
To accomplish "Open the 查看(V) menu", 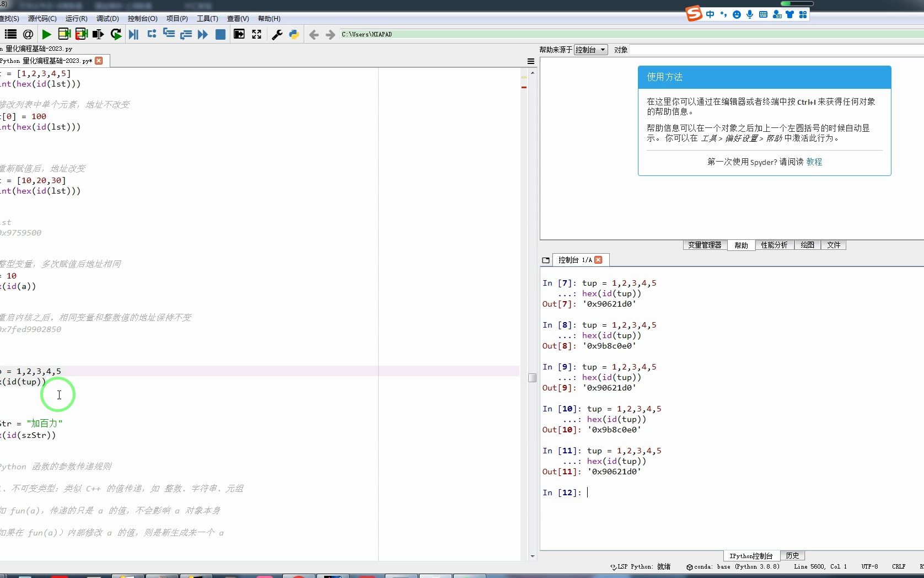I will click(x=238, y=18).
